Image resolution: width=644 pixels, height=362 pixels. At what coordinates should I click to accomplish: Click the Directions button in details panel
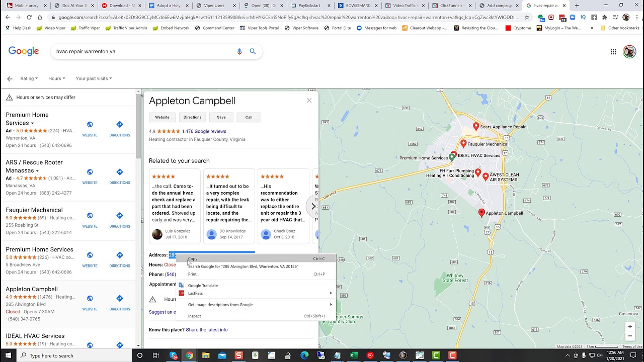click(x=192, y=117)
